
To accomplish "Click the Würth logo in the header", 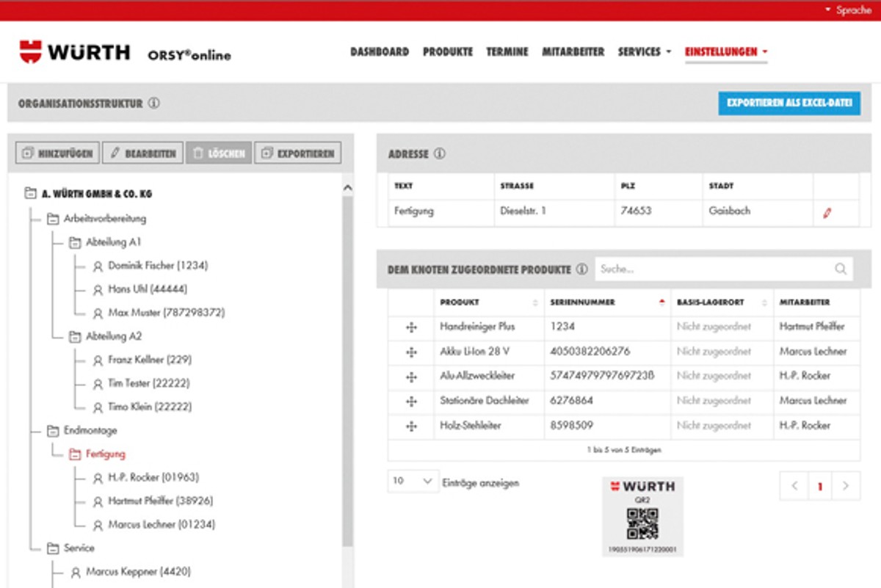I will (x=75, y=52).
